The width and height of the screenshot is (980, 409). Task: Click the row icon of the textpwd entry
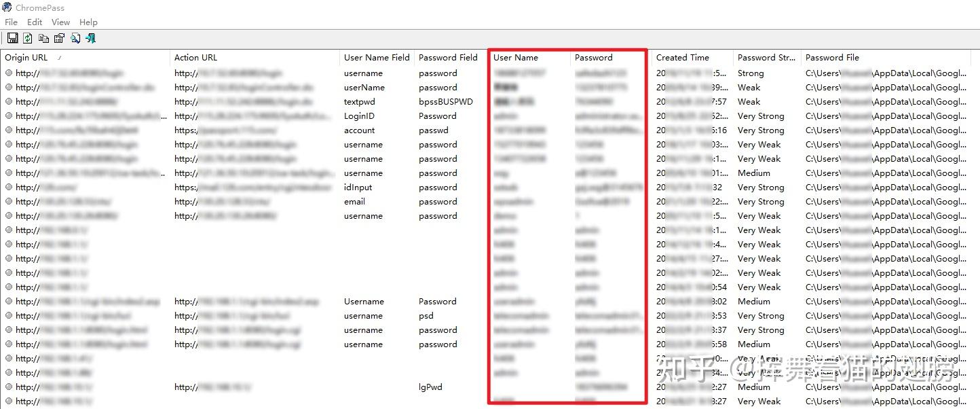9,102
